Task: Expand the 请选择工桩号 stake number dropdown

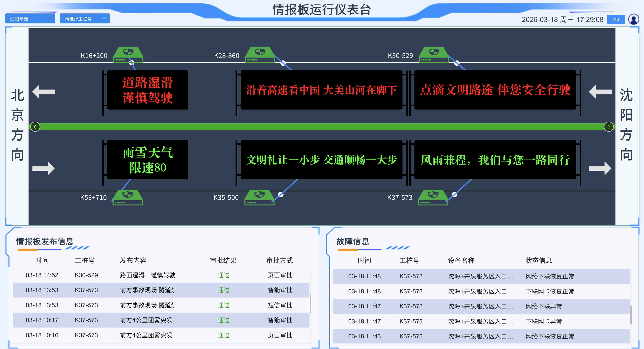Action: pos(85,19)
